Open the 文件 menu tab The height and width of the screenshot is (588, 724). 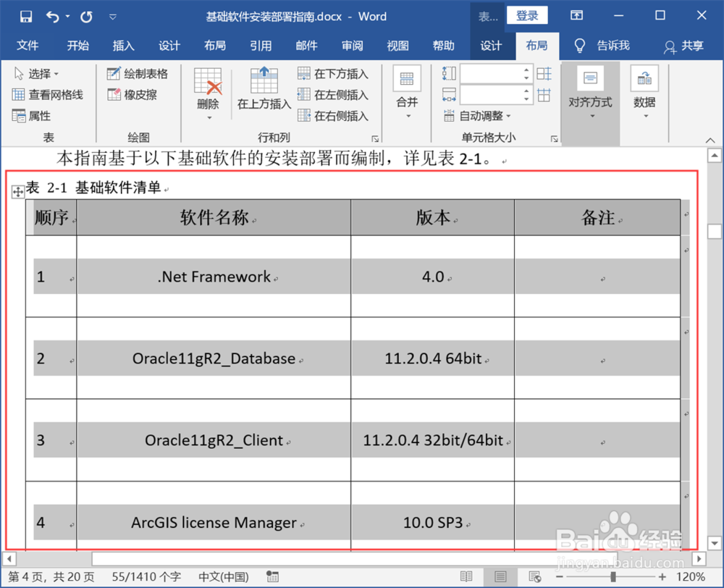pyautogui.click(x=28, y=46)
